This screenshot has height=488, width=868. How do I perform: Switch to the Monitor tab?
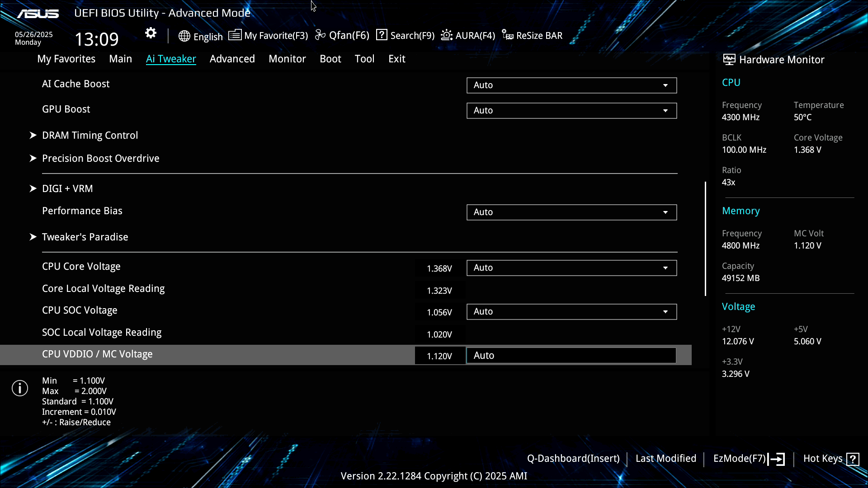click(x=287, y=59)
